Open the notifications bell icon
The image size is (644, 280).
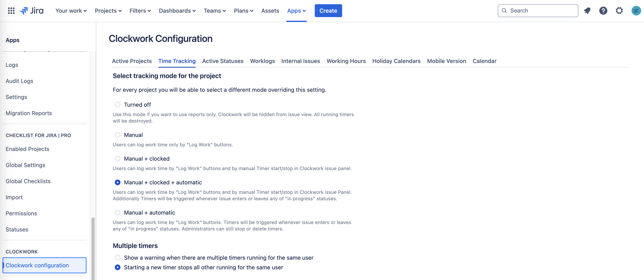[x=587, y=11]
